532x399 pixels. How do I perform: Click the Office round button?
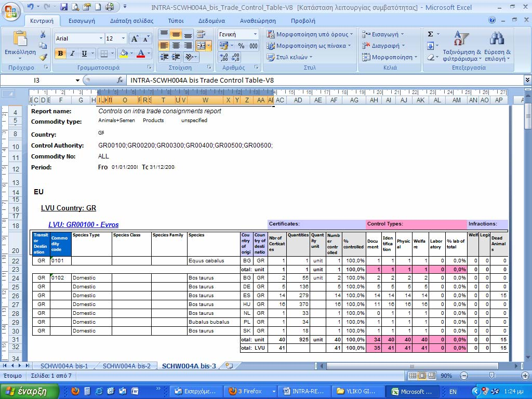[11, 12]
